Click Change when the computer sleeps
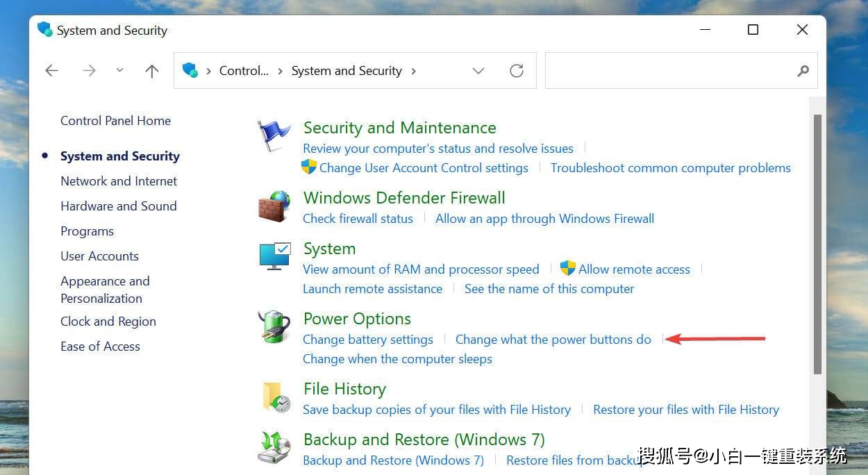 pos(397,359)
